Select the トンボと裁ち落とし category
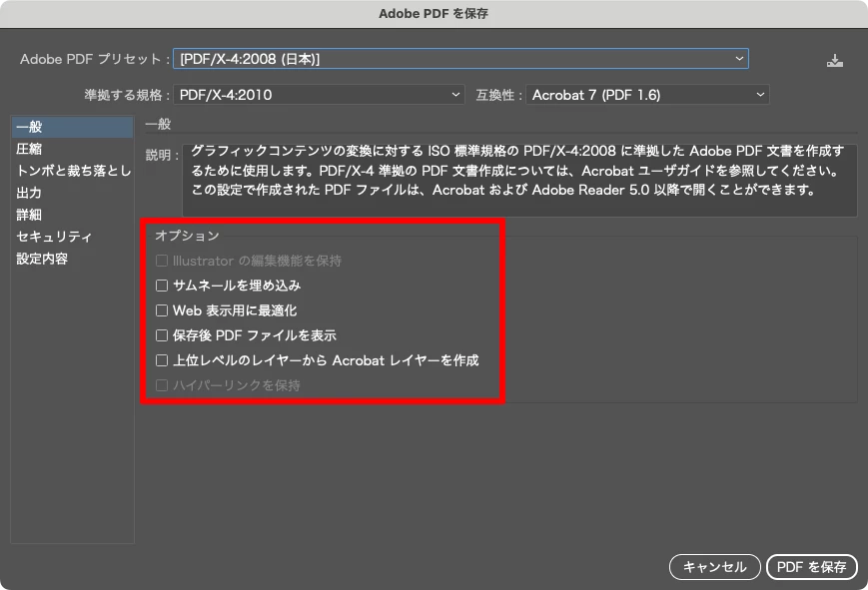This screenshot has width=868, height=590. click(x=72, y=171)
